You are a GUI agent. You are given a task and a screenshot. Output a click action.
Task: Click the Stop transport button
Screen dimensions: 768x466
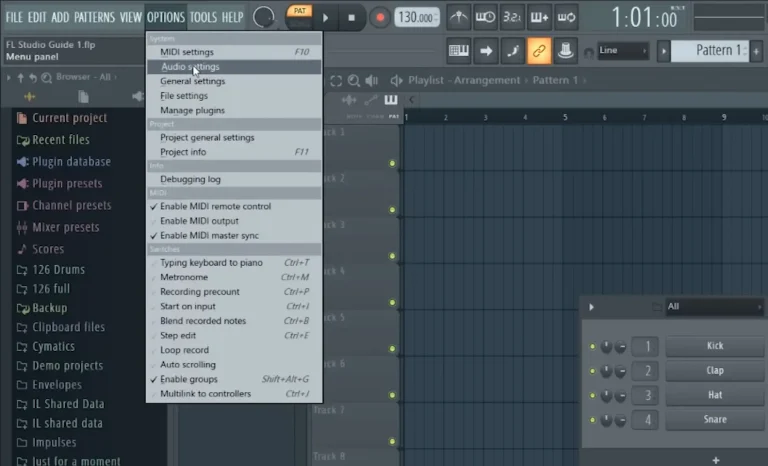pos(351,18)
